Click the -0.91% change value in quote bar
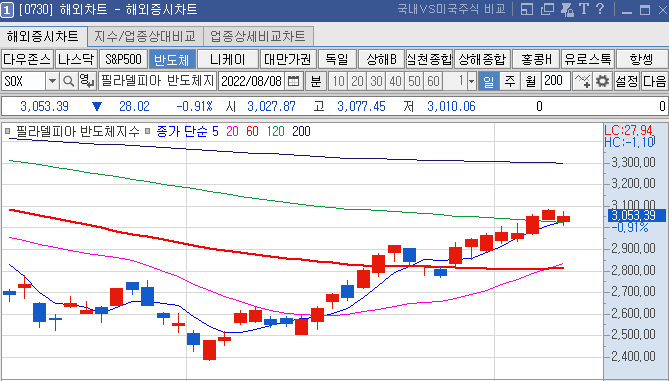 coord(195,106)
